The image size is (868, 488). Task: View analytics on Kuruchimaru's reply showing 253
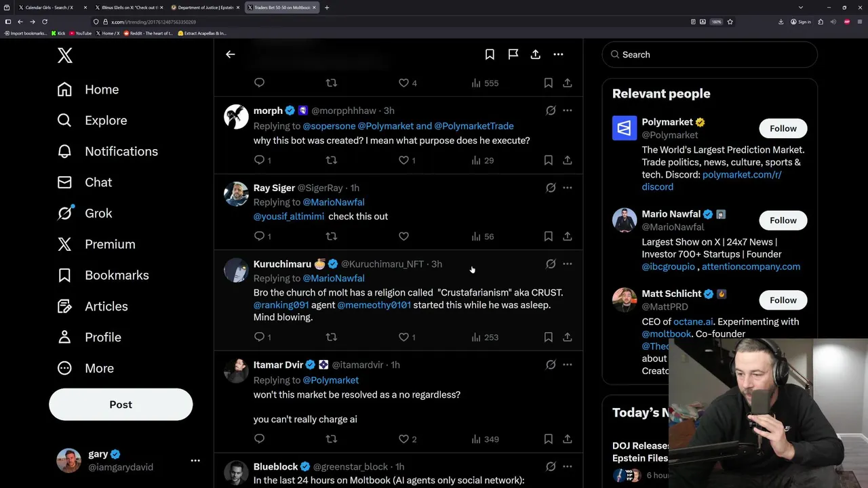[x=485, y=337]
